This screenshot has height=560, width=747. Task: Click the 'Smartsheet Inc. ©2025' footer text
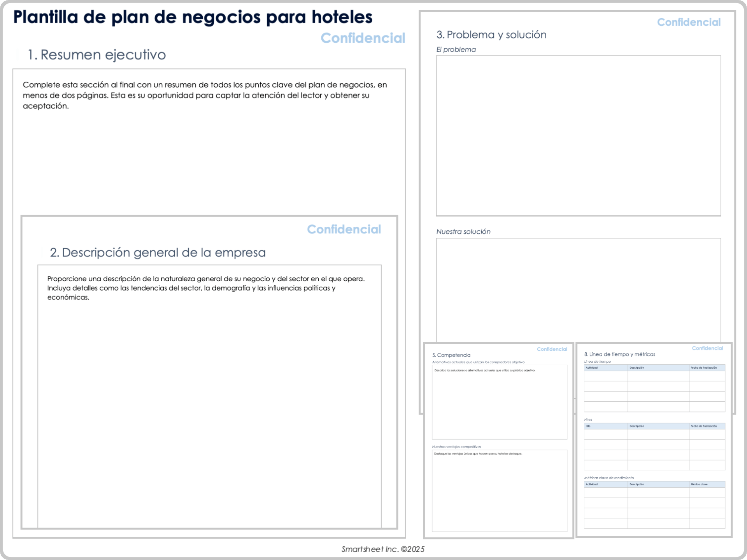[383, 549]
